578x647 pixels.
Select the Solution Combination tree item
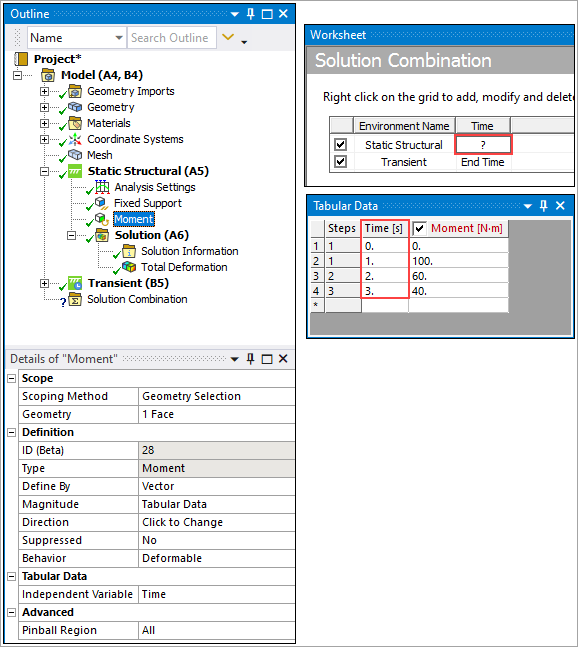(137, 299)
